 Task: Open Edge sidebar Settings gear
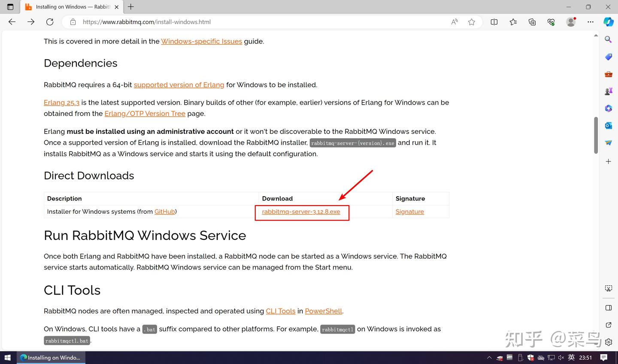(608, 342)
